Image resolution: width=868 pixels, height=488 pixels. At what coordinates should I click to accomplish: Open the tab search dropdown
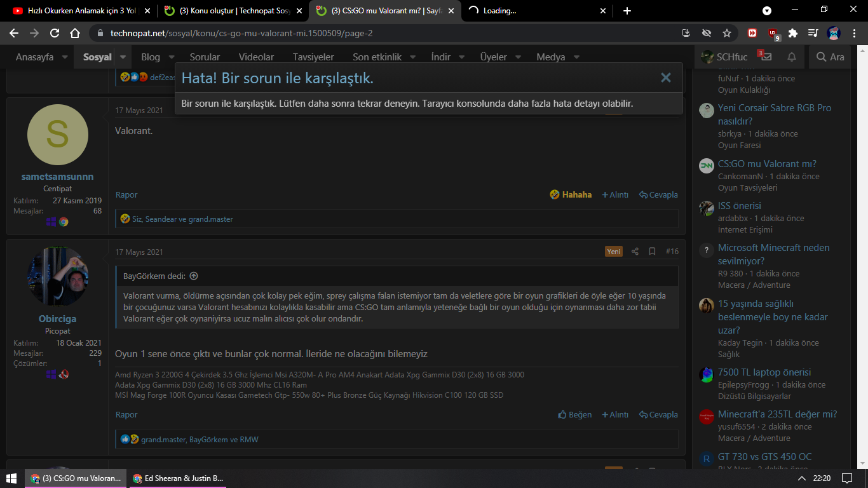(x=767, y=11)
